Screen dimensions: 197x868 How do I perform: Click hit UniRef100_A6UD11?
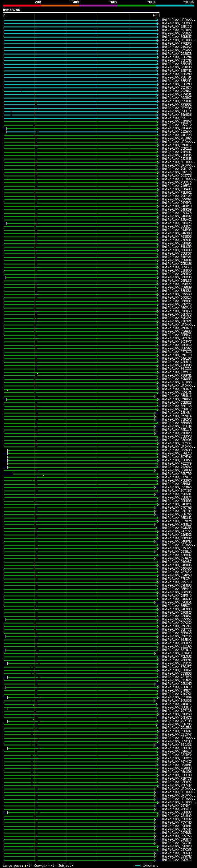click(x=177, y=396)
